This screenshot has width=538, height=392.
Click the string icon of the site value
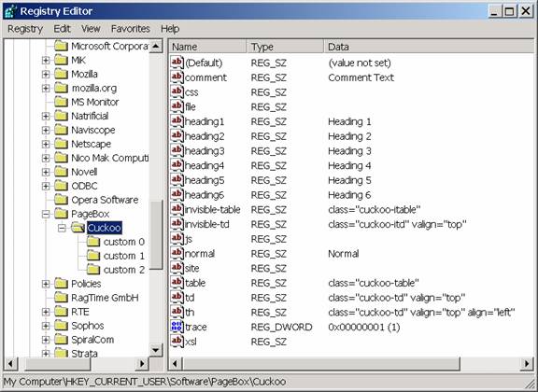coord(177,268)
